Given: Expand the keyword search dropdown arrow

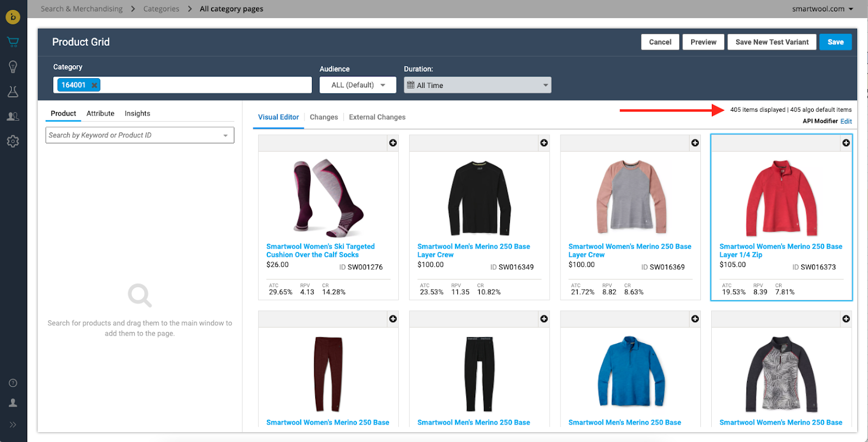Looking at the screenshot, I should pyautogui.click(x=226, y=136).
